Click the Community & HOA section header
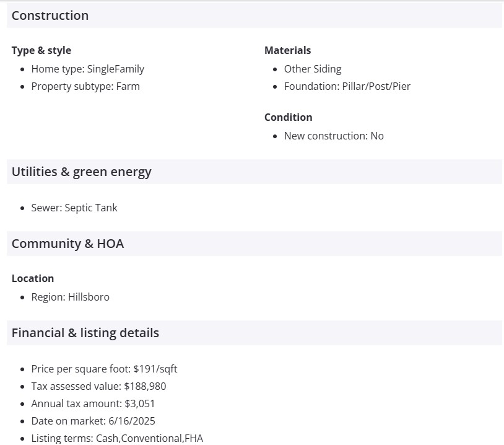The width and height of the screenshot is (504, 445). point(68,244)
